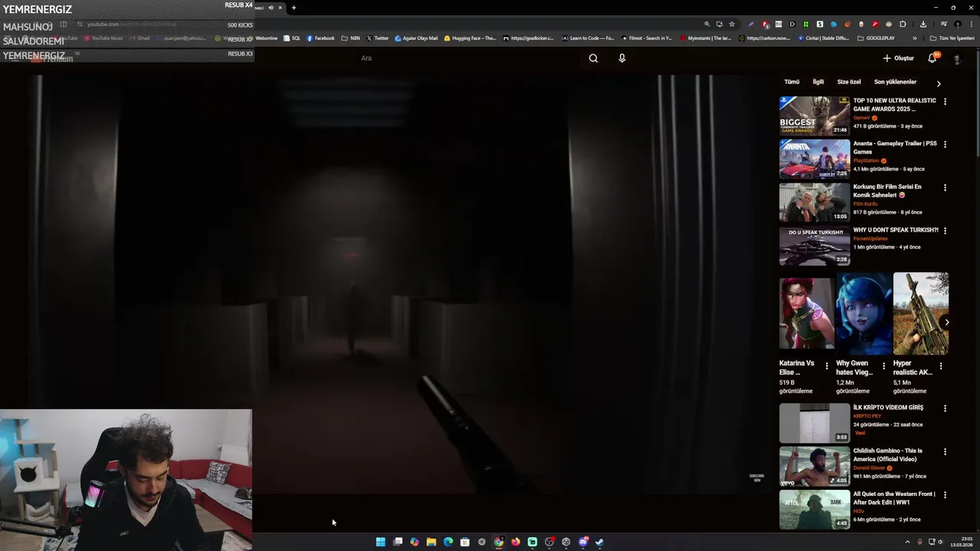
Task: Open the Childish Gambino video thumbnail
Action: coord(815,466)
